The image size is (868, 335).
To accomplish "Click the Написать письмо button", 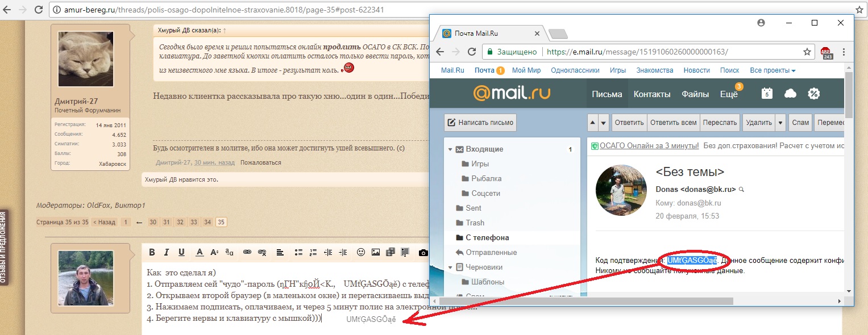I will tap(480, 123).
